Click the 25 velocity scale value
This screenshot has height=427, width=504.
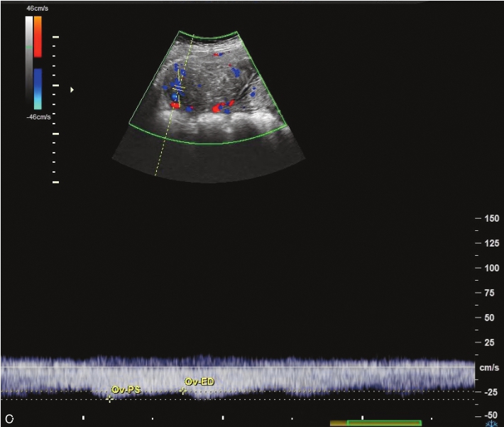pyautogui.click(x=489, y=342)
